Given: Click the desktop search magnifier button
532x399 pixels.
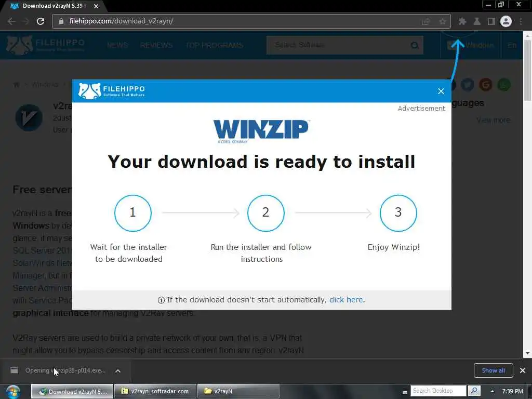Looking at the screenshot, I should (x=474, y=391).
